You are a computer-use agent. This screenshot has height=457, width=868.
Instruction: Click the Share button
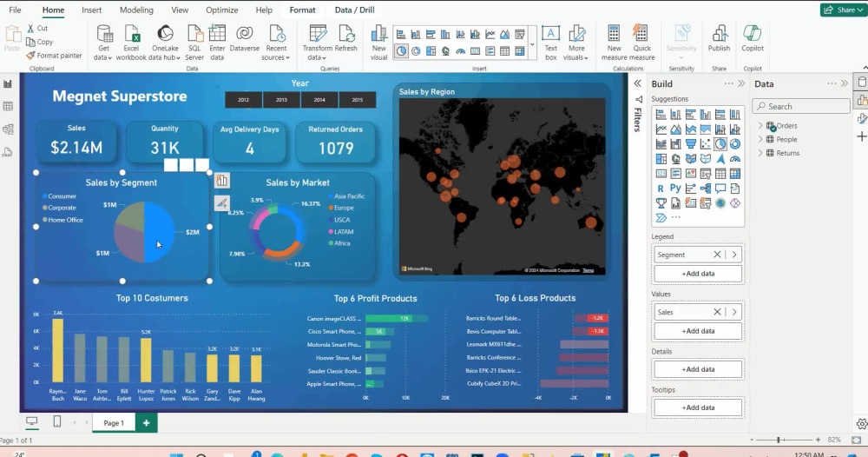[x=842, y=10]
